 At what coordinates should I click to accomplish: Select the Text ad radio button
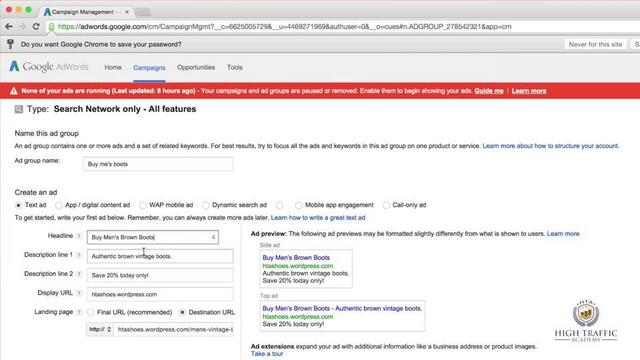coord(18,205)
